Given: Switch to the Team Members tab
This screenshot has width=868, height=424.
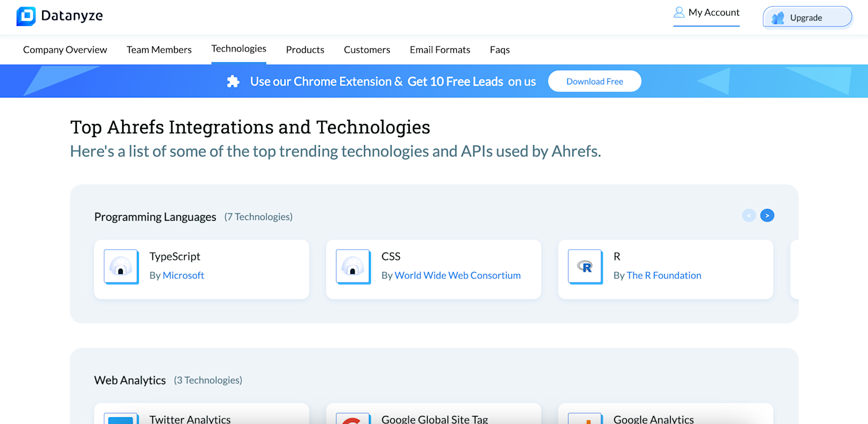Looking at the screenshot, I should pyautogui.click(x=159, y=50).
